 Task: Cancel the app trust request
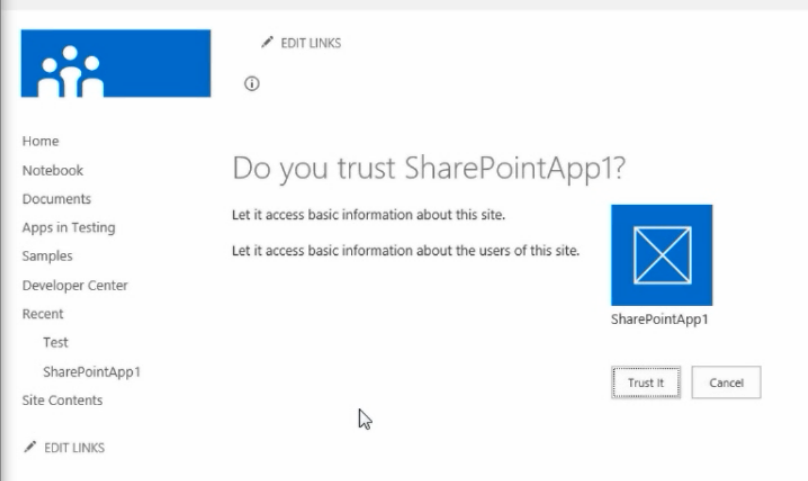click(726, 383)
